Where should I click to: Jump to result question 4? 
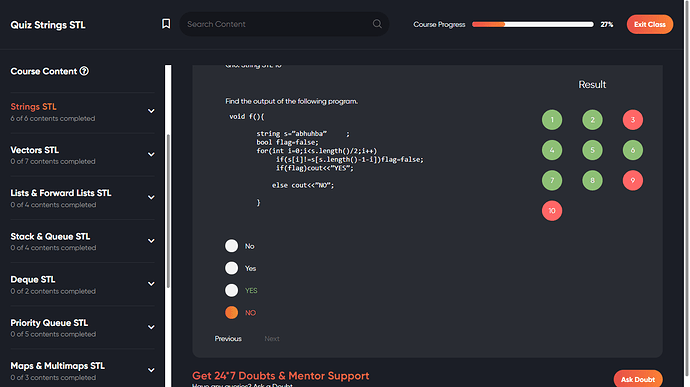(x=552, y=150)
